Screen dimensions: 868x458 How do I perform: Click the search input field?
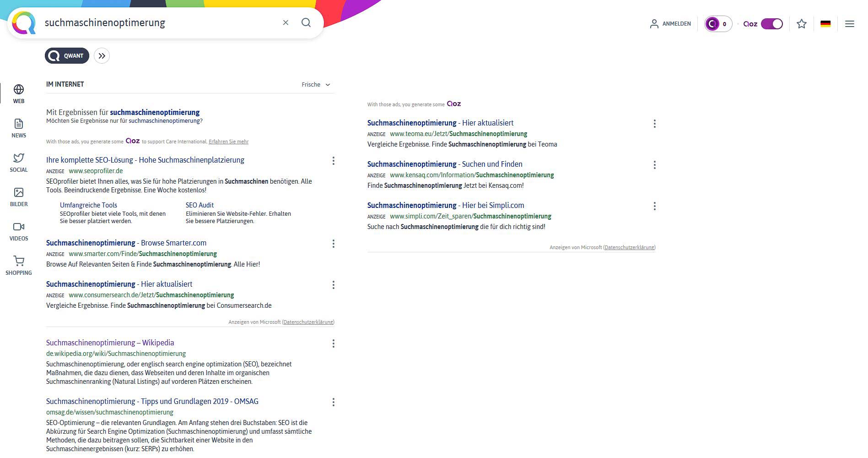[160, 22]
